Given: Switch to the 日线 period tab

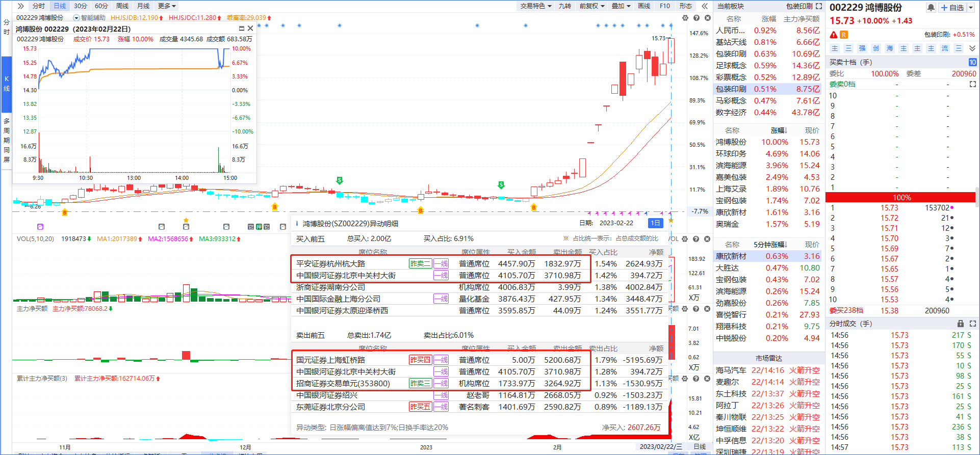Looking at the screenshot, I should point(60,6).
